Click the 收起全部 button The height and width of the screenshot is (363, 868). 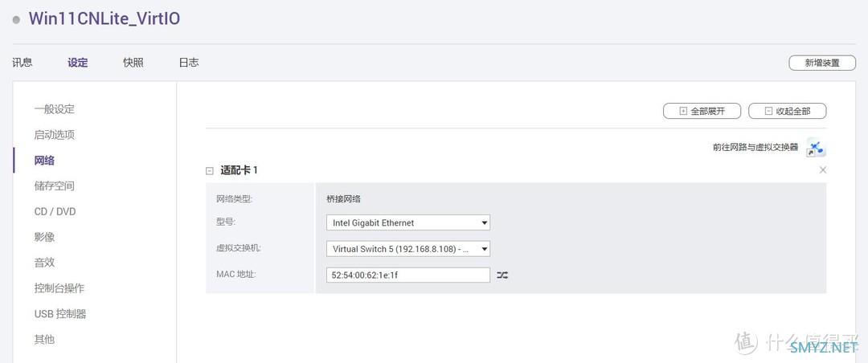[x=787, y=112]
